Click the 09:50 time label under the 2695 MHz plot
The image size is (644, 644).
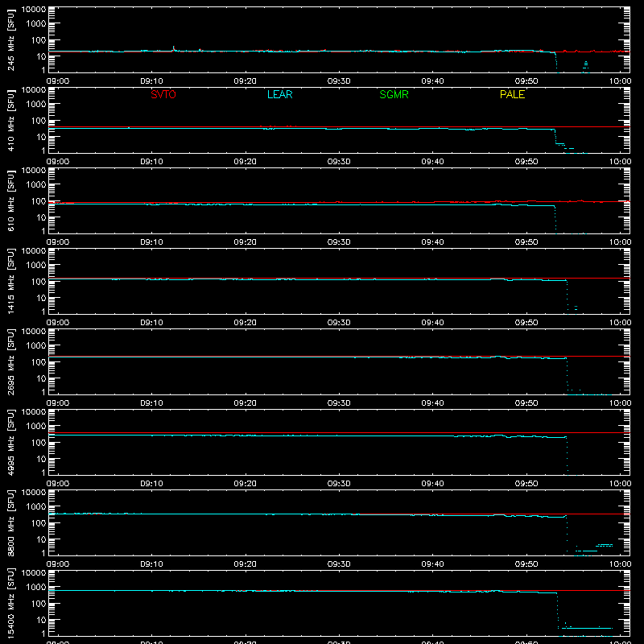pyautogui.click(x=526, y=403)
